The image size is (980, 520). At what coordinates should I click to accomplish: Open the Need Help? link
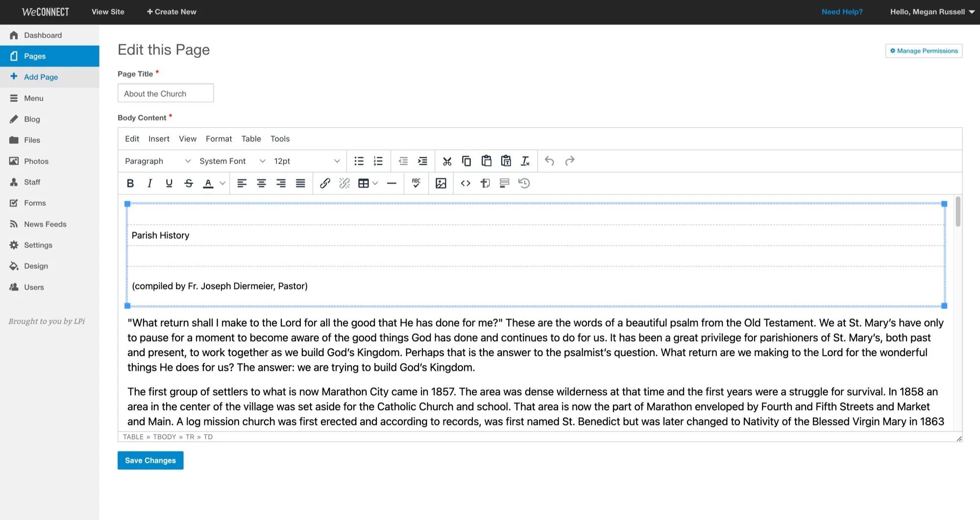tap(842, 12)
